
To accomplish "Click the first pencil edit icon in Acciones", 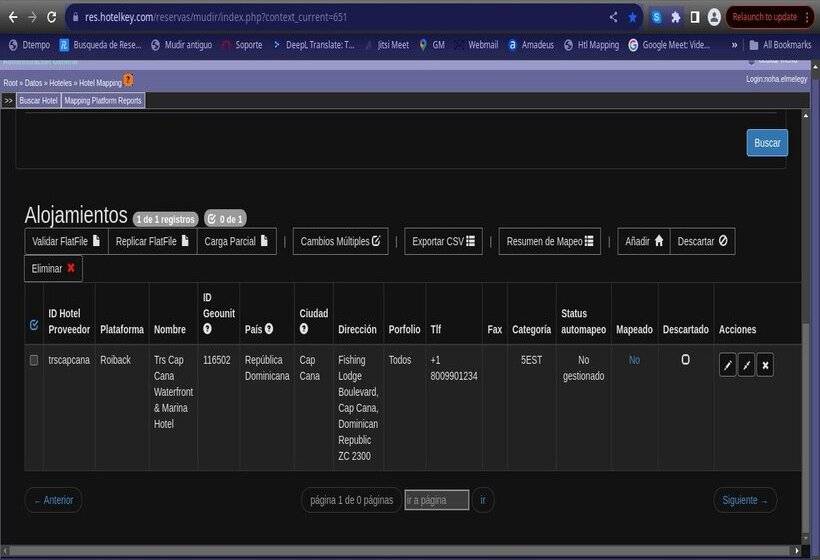I will click(727, 365).
